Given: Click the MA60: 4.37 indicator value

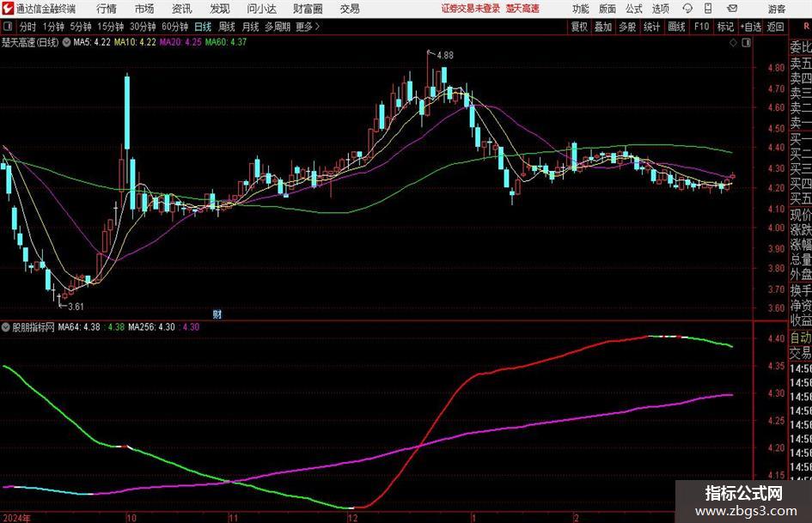Looking at the screenshot, I should [226, 42].
